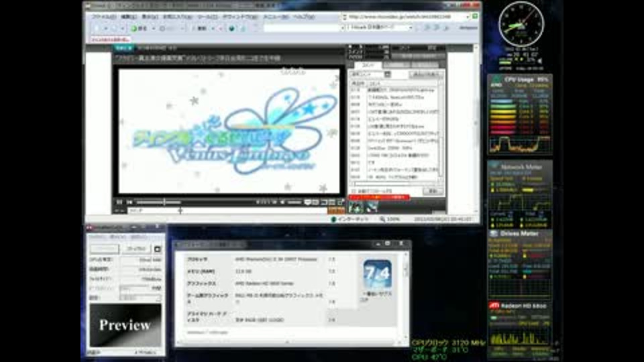Open the 表示(V) menu in the browser

pos(150,17)
